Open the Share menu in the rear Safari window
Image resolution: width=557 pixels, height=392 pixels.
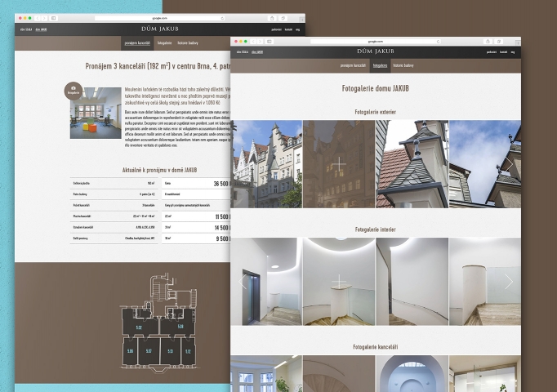(x=272, y=18)
